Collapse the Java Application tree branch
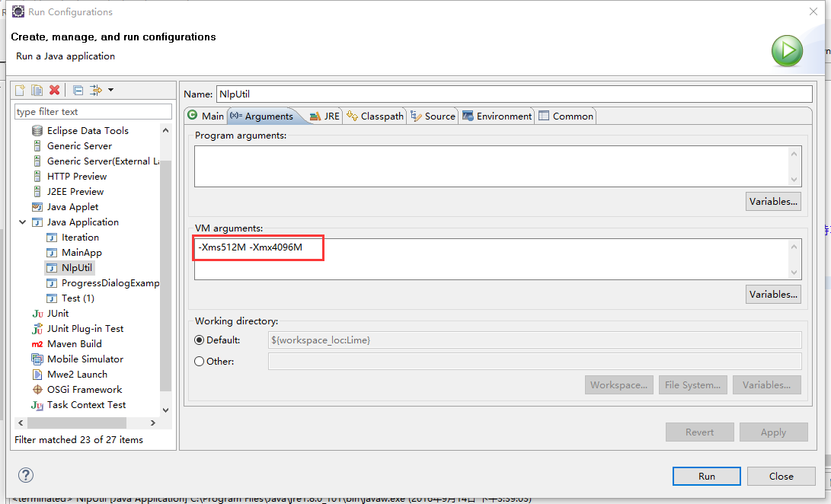The height and width of the screenshot is (504, 831). coord(23,222)
